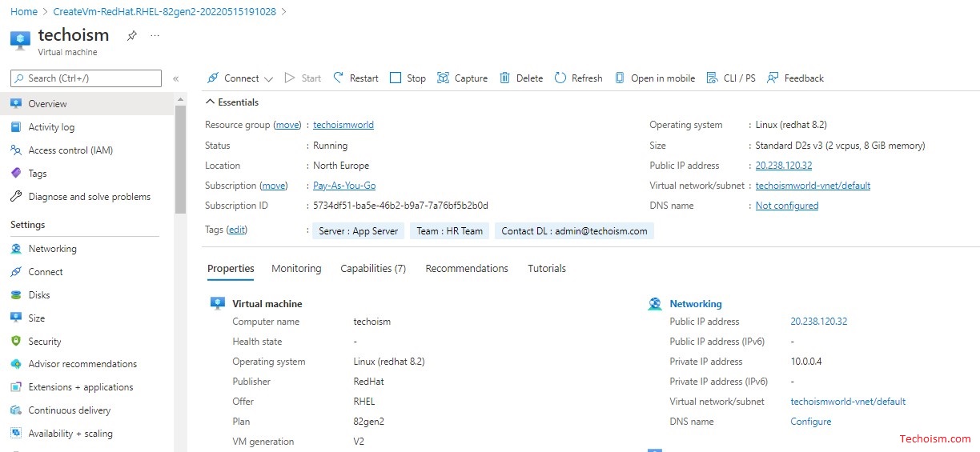Refresh the overview page
The width and height of the screenshot is (980, 452).
tap(578, 78)
